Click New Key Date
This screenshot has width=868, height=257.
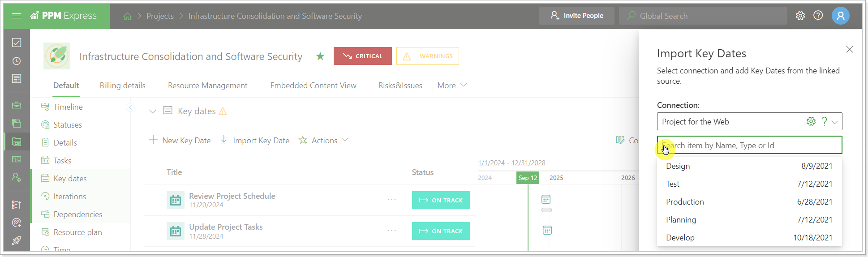pyautogui.click(x=180, y=140)
